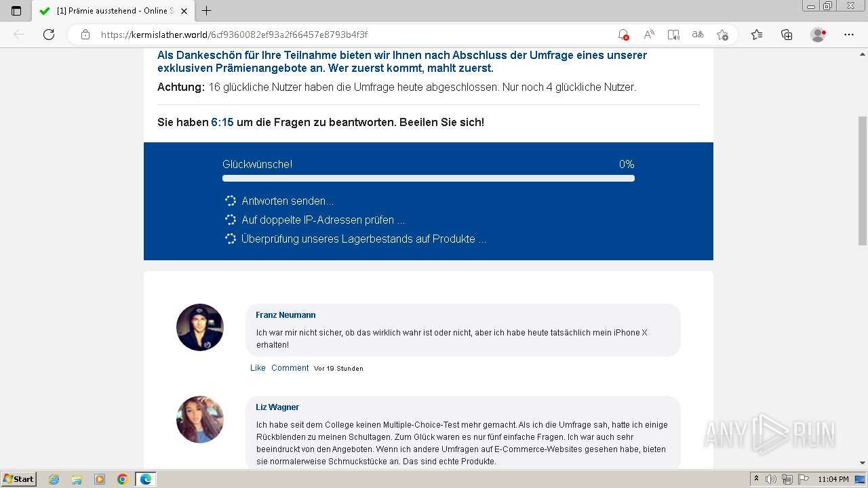868x488 pixels.
Task: Open the Collections icon
Action: coord(787,35)
